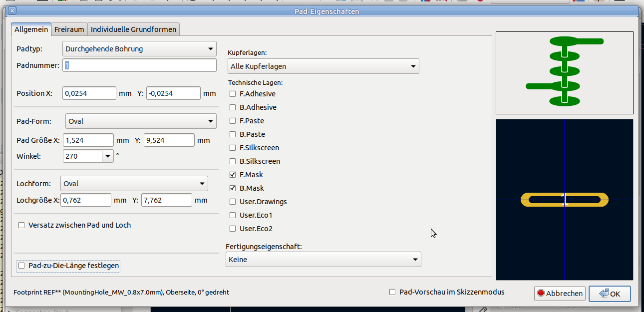Check the F.Silkscreen layer

click(233, 148)
